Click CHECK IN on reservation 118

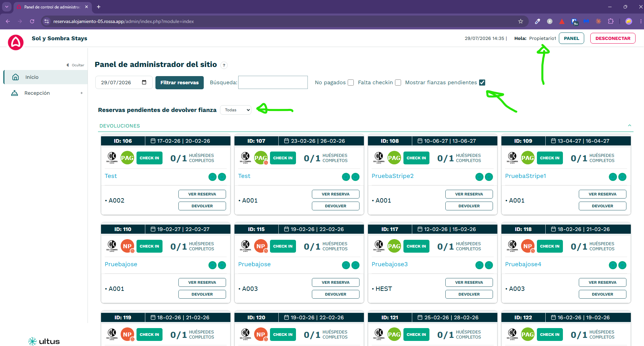[550, 246]
